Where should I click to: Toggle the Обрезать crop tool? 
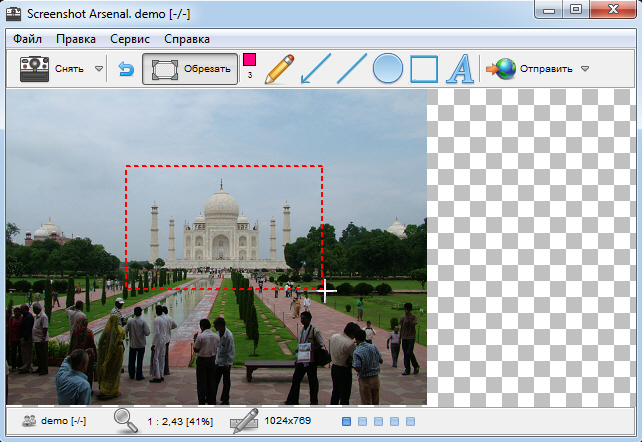[x=190, y=69]
